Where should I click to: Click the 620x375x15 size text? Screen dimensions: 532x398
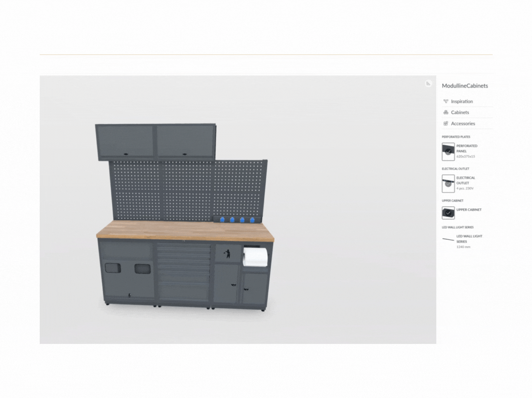[466, 156]
